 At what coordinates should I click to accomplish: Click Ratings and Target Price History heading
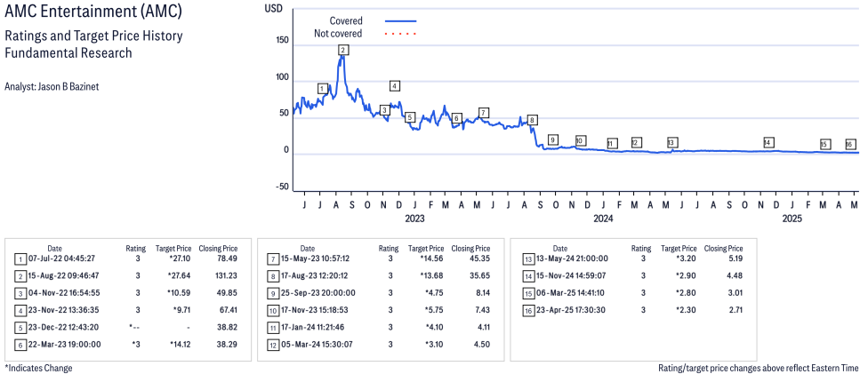pos(93,36)
